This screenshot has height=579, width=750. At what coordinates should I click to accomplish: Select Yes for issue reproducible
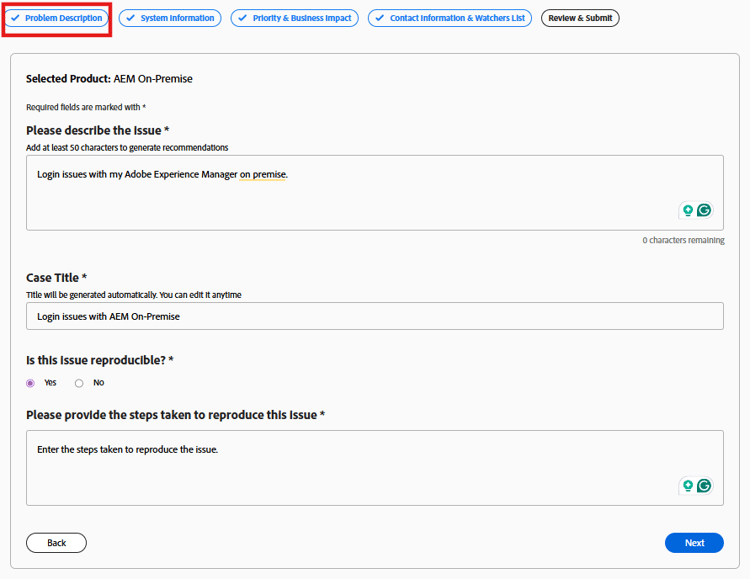[31, 383]
